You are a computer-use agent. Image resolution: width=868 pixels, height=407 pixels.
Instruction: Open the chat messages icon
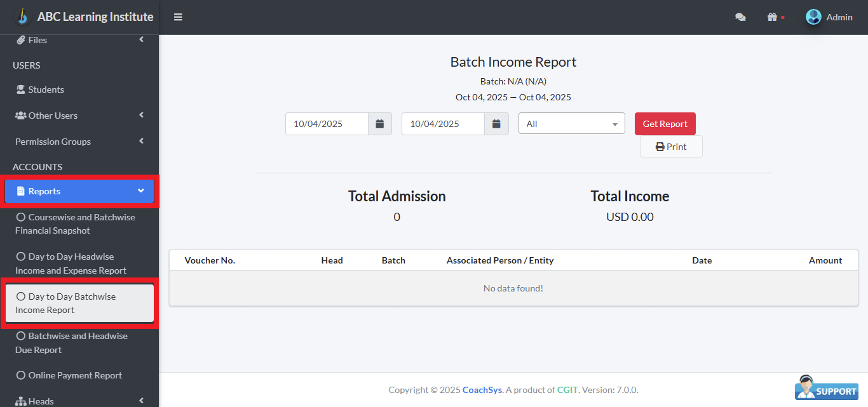pyautogui.click(x=740, y=17)
